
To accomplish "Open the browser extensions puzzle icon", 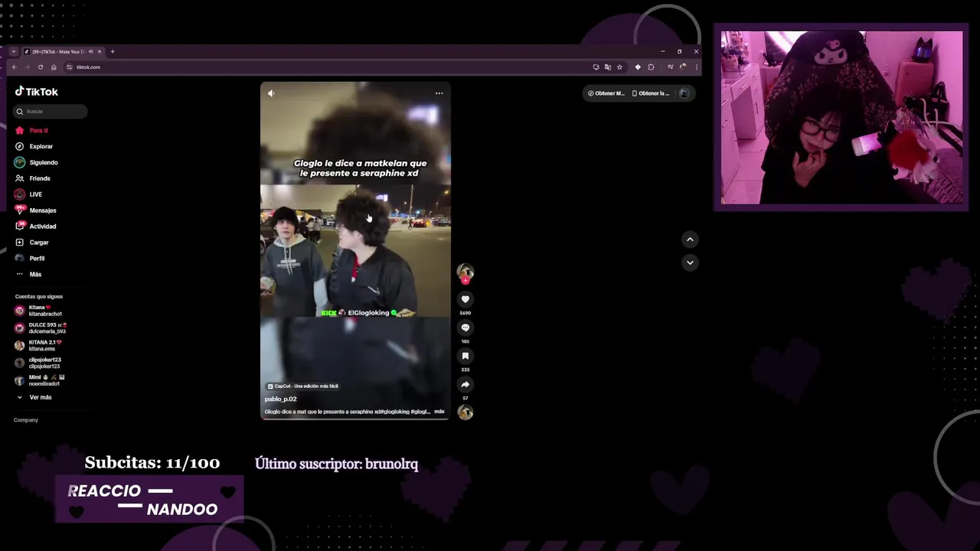I will (x=651, y=67).
